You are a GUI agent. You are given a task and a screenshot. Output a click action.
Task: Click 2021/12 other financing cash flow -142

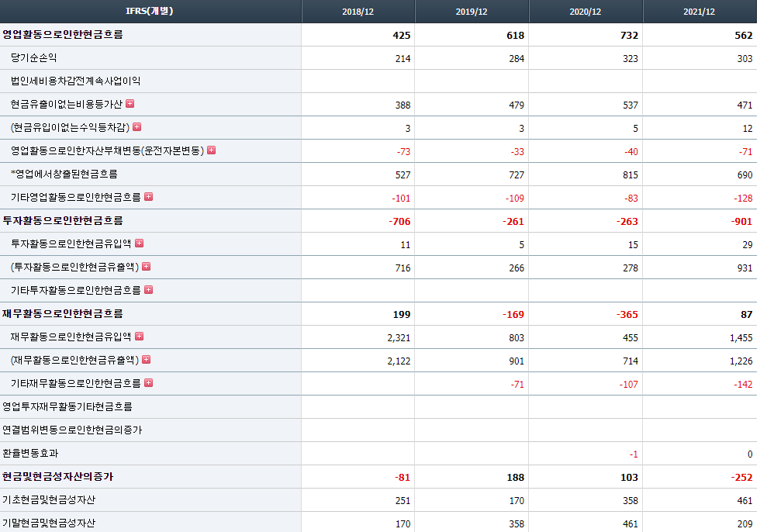coord(743,384)
